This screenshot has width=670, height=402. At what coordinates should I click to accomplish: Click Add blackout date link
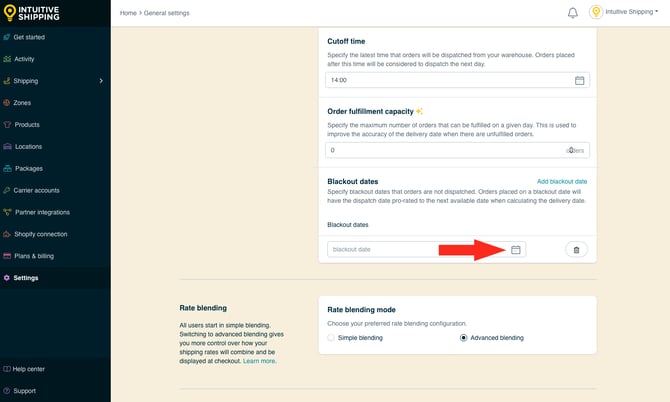click(x=562, y=181)
